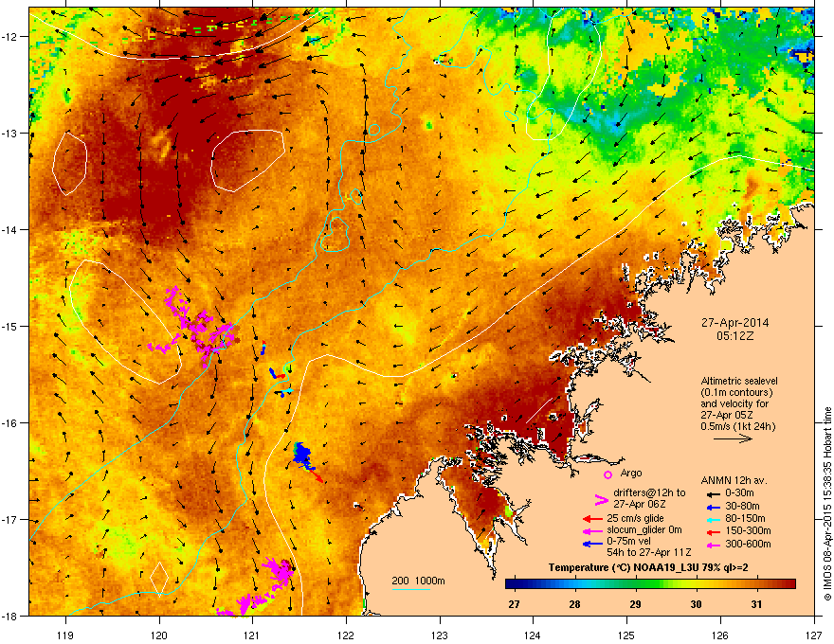Screen dimensions: 834x644
Task: Click the "0.5m/s (1kt 24h)" scale label
Action: (x=737, y=426)
